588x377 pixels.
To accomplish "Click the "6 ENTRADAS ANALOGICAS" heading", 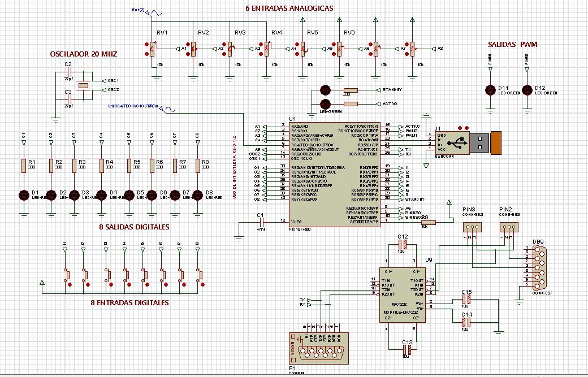I will [289, 8].
